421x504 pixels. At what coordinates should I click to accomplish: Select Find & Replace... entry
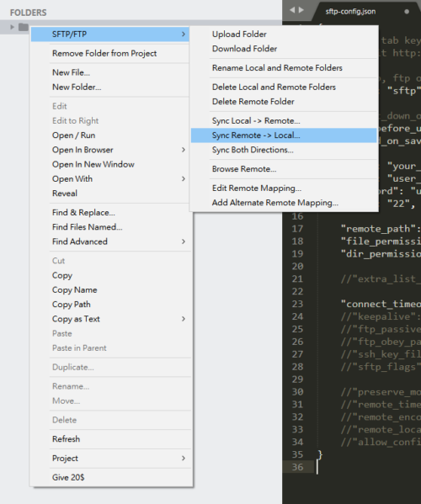[111, 213]
